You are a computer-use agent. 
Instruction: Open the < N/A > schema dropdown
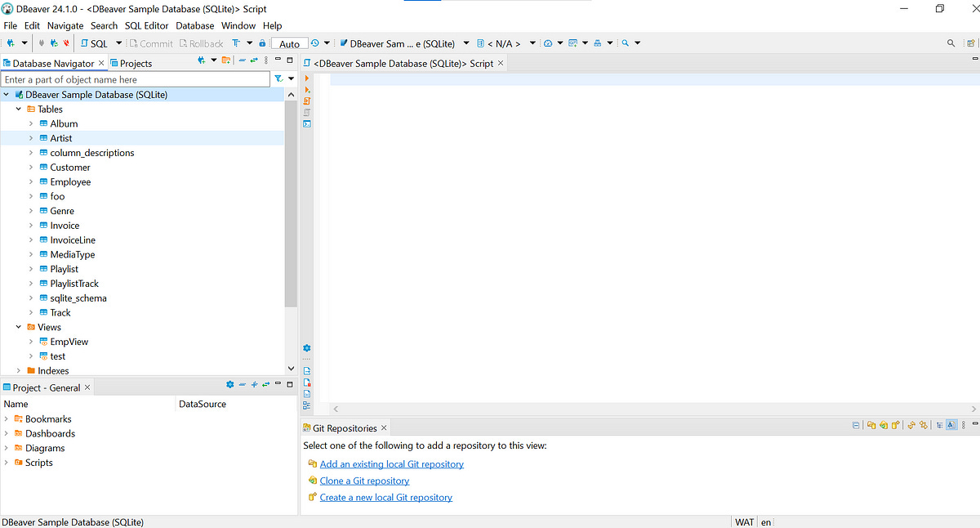coord(532,43)
